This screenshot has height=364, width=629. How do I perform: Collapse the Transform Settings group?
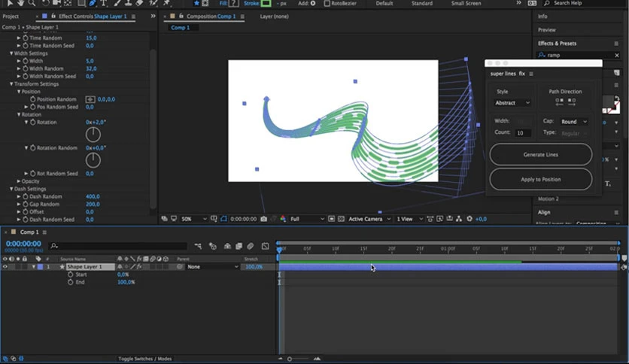[x=11, y=83]
